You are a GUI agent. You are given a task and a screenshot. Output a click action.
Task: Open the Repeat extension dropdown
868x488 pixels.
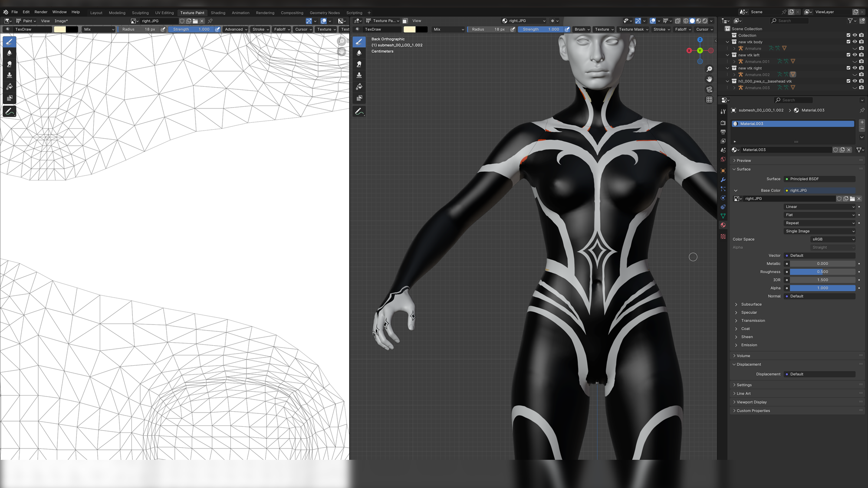click(x=819, y=223)
